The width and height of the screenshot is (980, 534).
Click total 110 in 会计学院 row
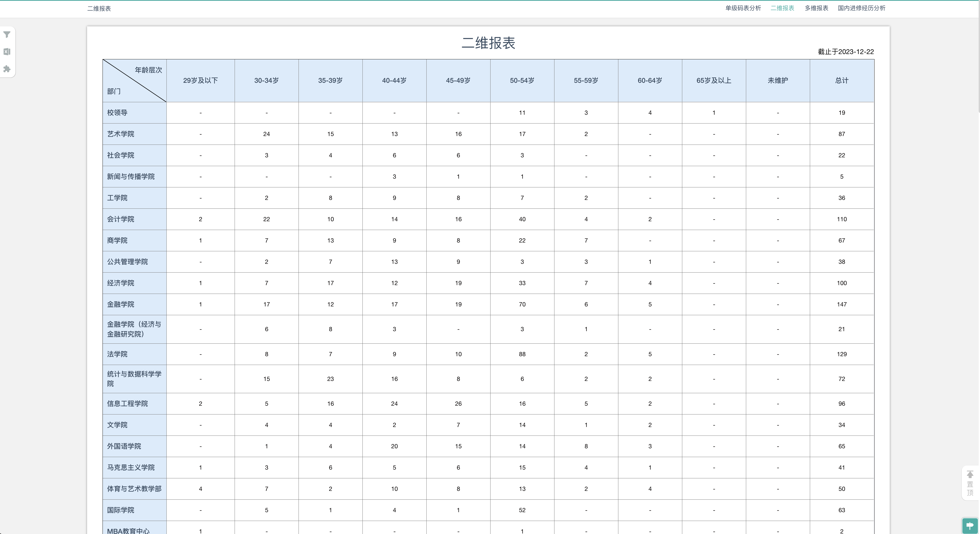click(842, 219)
